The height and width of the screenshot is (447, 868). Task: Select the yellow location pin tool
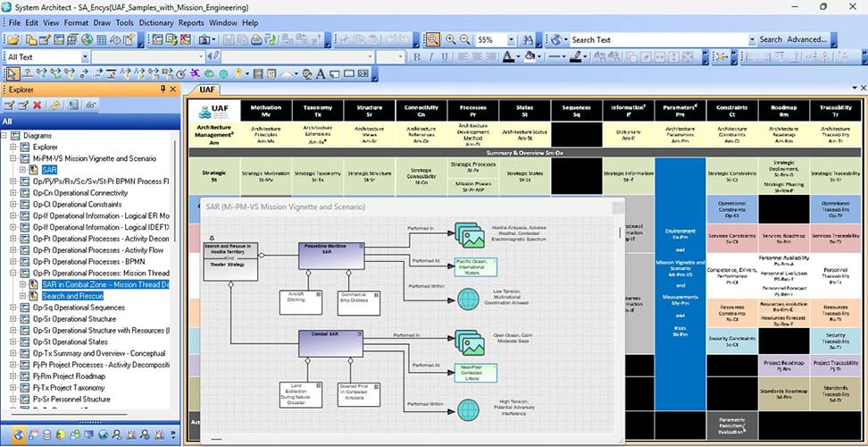tap(238, 73)
